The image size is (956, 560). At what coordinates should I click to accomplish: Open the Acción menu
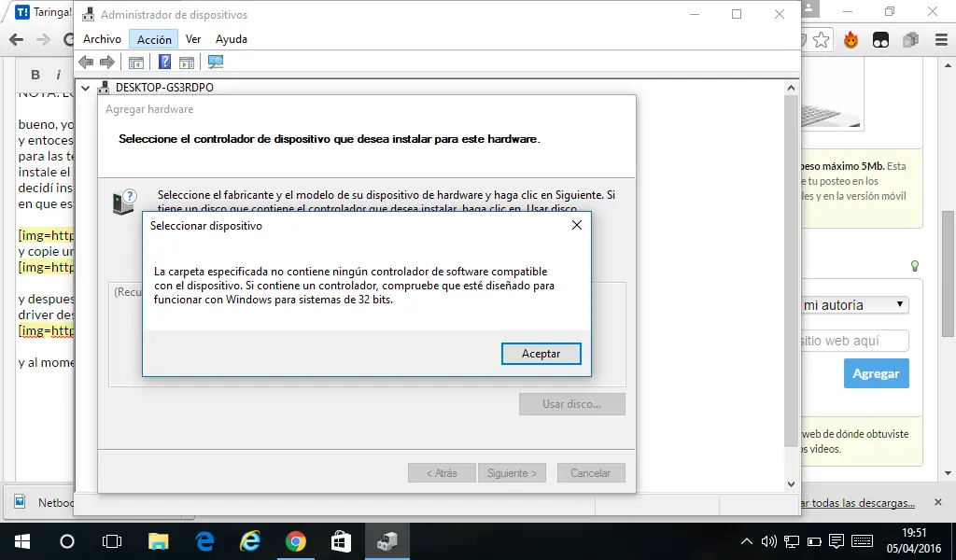[x=154, y=39]
